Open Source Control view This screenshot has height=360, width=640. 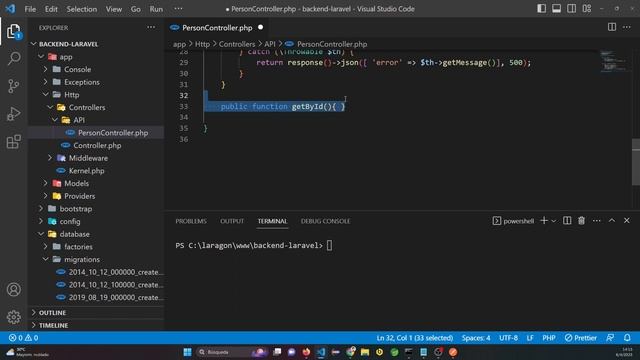[x=13, y=86]
